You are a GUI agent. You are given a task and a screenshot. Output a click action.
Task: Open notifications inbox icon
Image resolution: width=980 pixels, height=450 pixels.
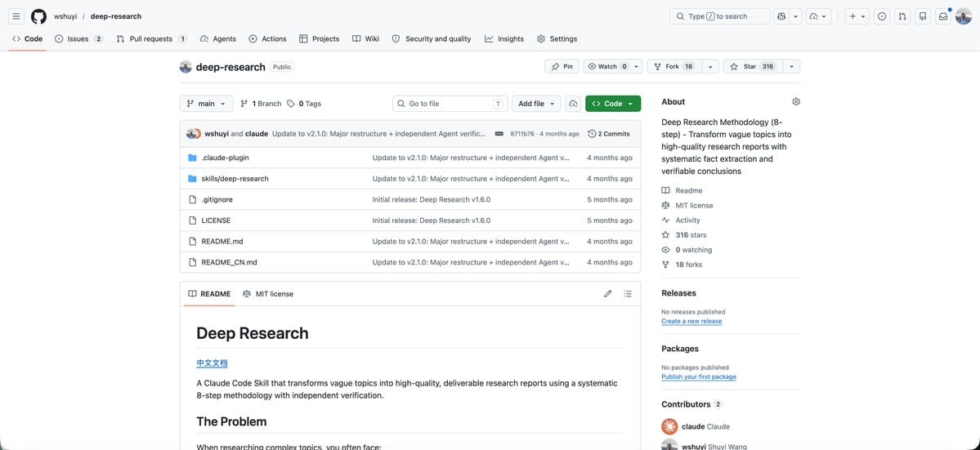942,17
